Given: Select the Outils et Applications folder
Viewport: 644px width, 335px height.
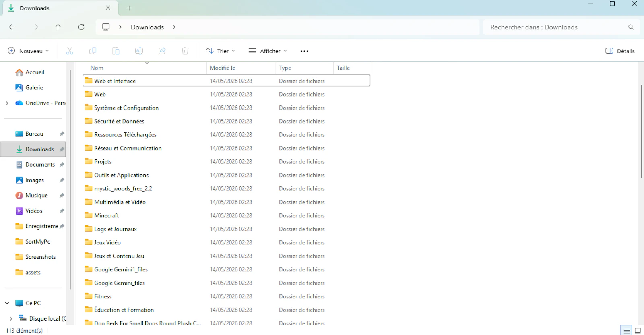Looking at the screenshot, I should tap(226, 175).
